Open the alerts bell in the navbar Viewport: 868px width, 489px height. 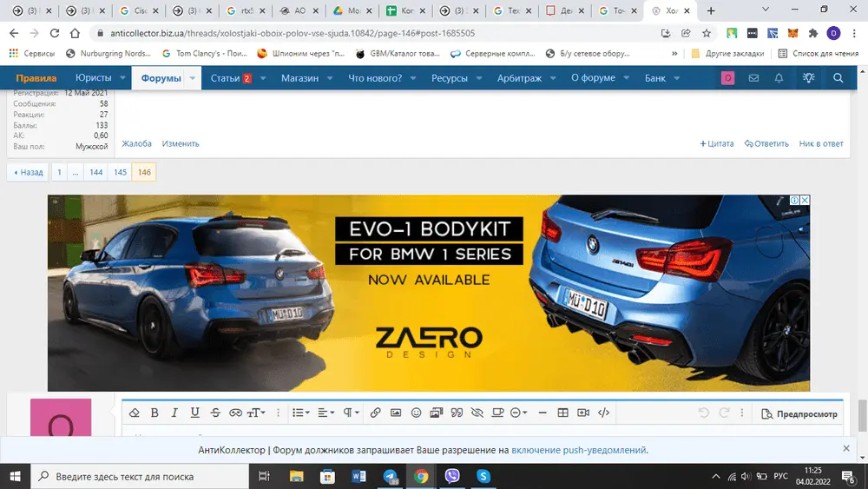coord(779,78)
